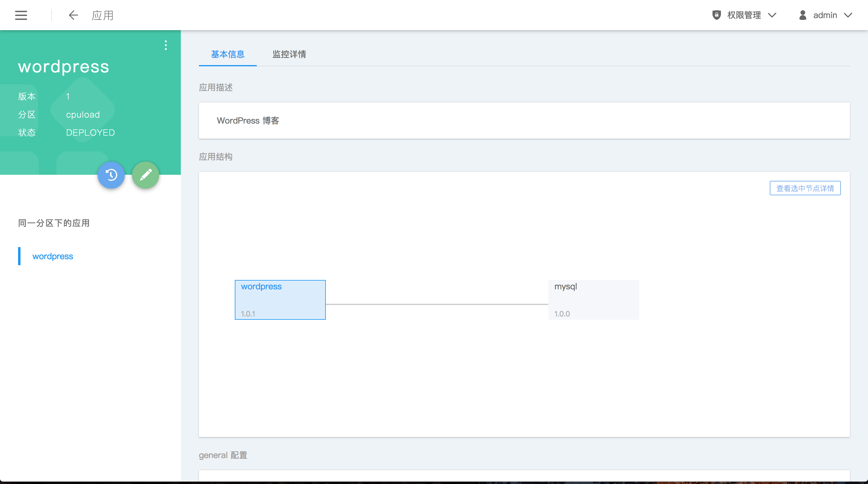Switch to the 基本信息 tab

(x=228, y=54)
